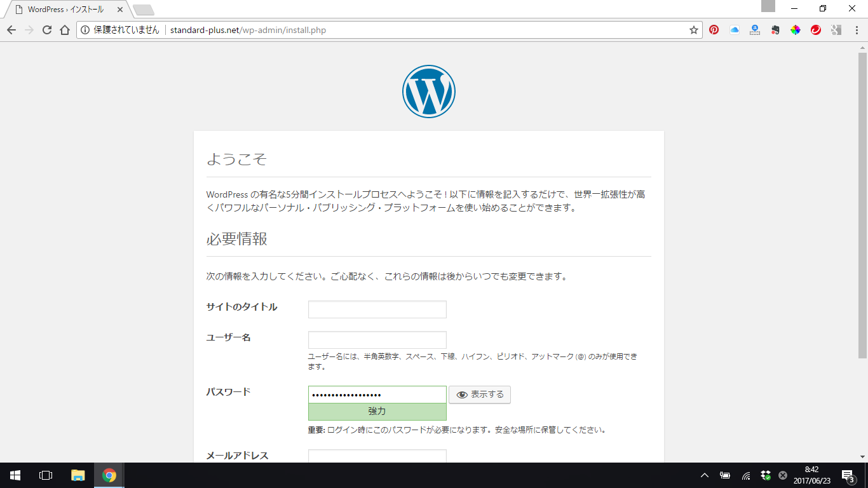Close the WordPress install tab

(x=120, y=10)
